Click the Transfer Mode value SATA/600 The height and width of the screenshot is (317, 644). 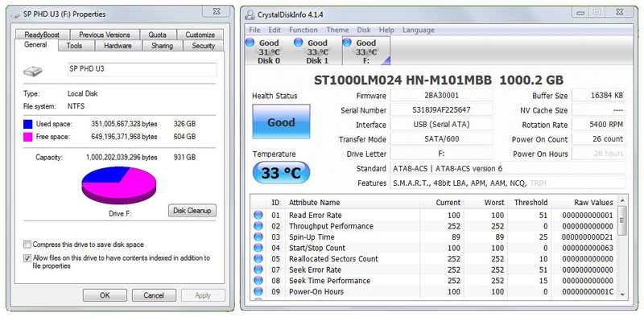coord(441,139)
